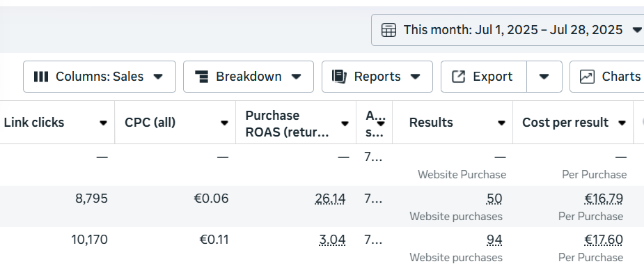Image resolution: width=644 pixels, height=264 pixels.
Task: Click the Export button
Action: click(484, 77)
